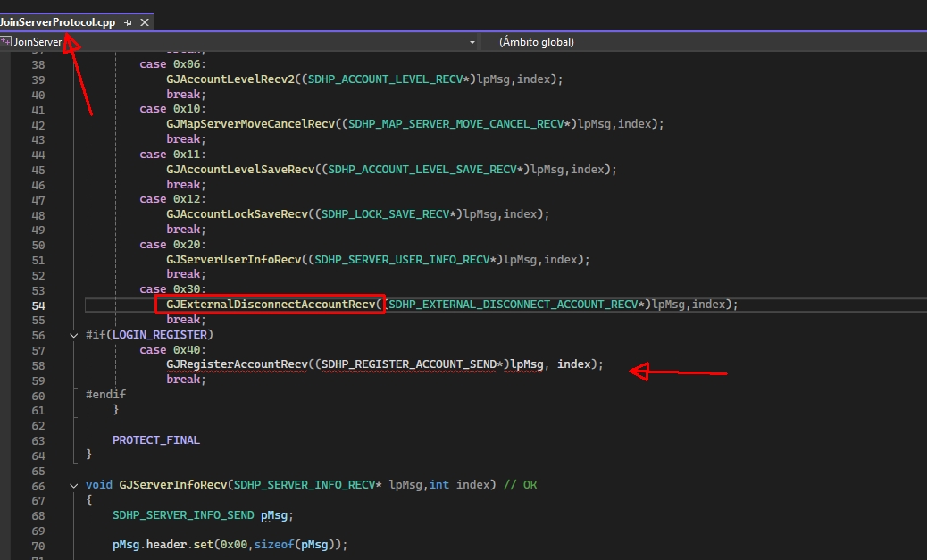Image resolution: width=927 pixels, height=560 pixels.
Task: Pin the JoinServerProtocol.cpp tab
Action: pyautogui.click(x=128, y=22)
